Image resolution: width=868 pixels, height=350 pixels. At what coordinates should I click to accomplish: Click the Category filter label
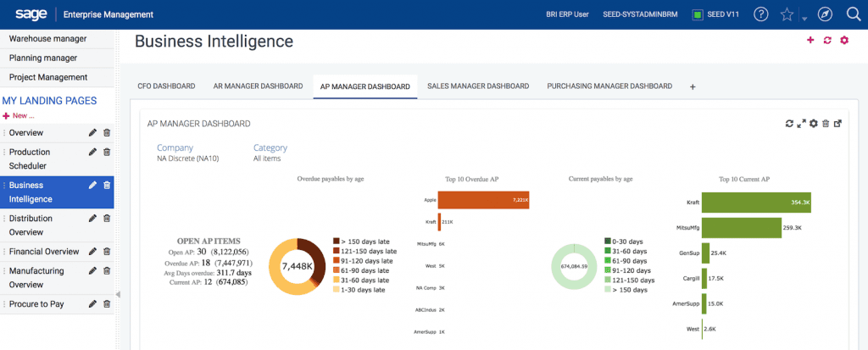[270, 147]
